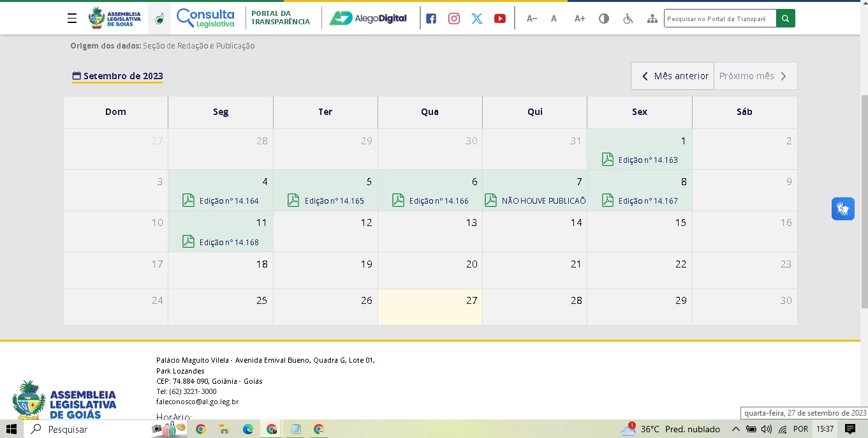
Task: Click the green search magnifier button
Action: pyautogui.click(x=785, y=19)
